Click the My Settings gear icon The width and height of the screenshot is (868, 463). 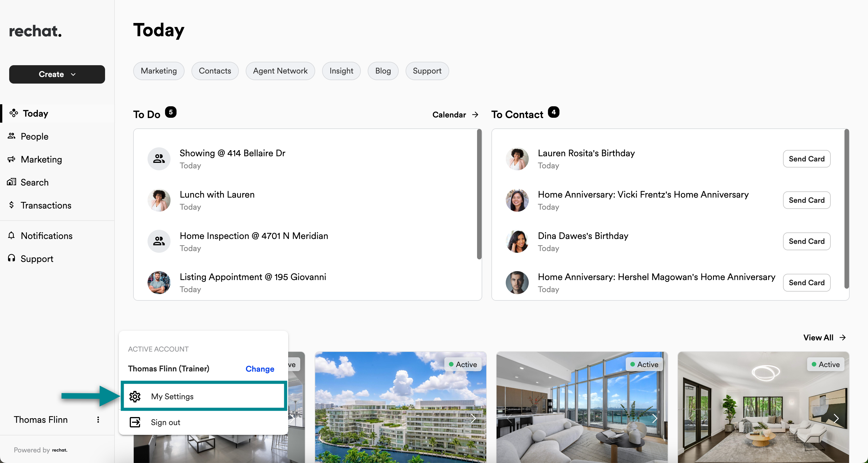135,397
